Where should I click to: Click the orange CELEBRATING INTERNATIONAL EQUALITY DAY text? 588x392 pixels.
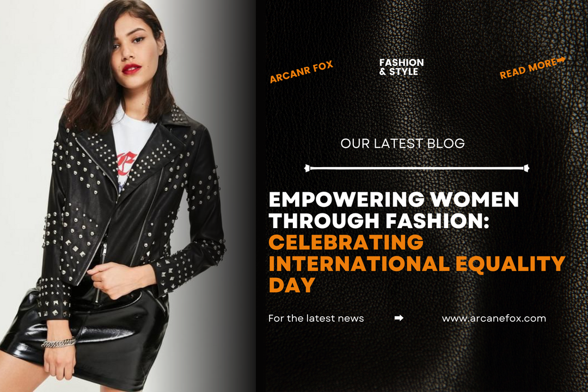(x=417, y=264)
